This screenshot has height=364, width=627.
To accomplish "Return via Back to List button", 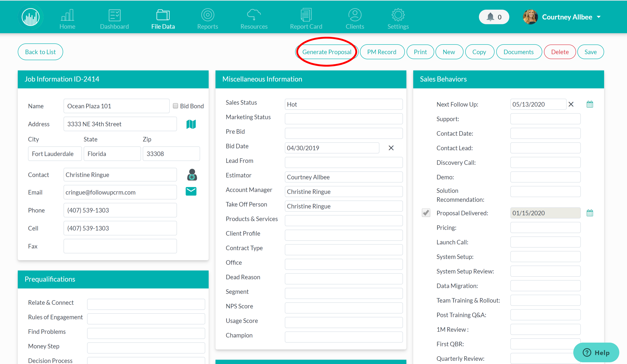I will (x=40, y=52).
